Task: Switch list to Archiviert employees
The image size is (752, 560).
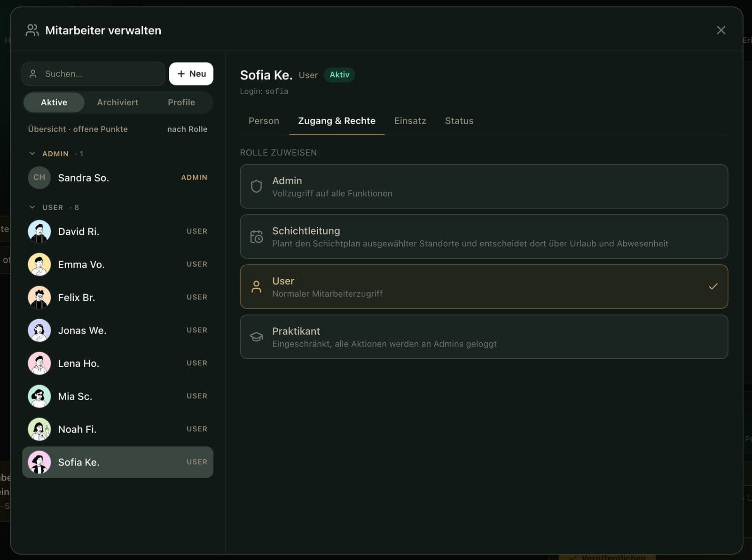Action: (117, 103)
